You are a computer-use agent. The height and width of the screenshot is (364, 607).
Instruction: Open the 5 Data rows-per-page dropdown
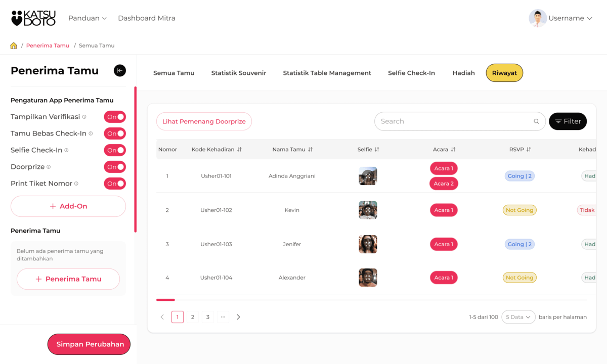pos(518,317)
